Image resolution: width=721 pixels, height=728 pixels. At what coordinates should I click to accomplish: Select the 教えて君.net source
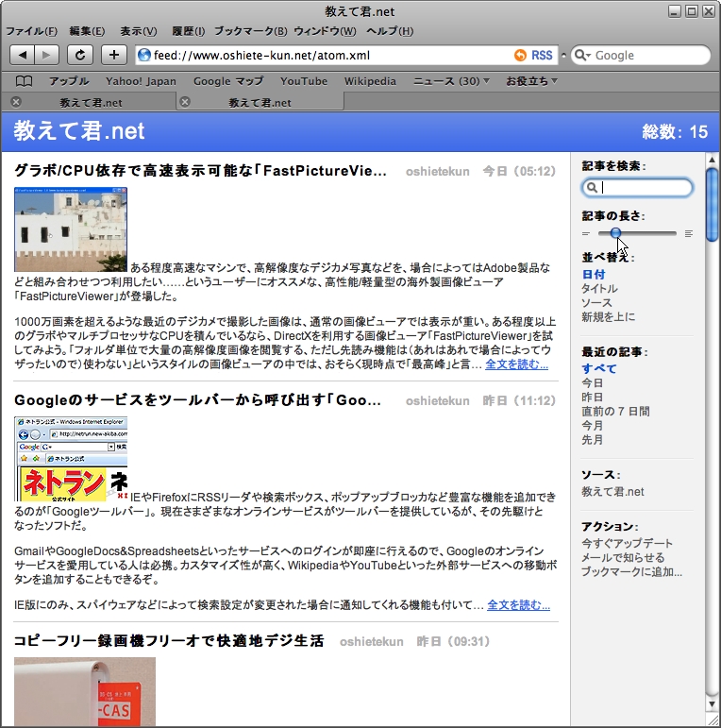point(612,492)
